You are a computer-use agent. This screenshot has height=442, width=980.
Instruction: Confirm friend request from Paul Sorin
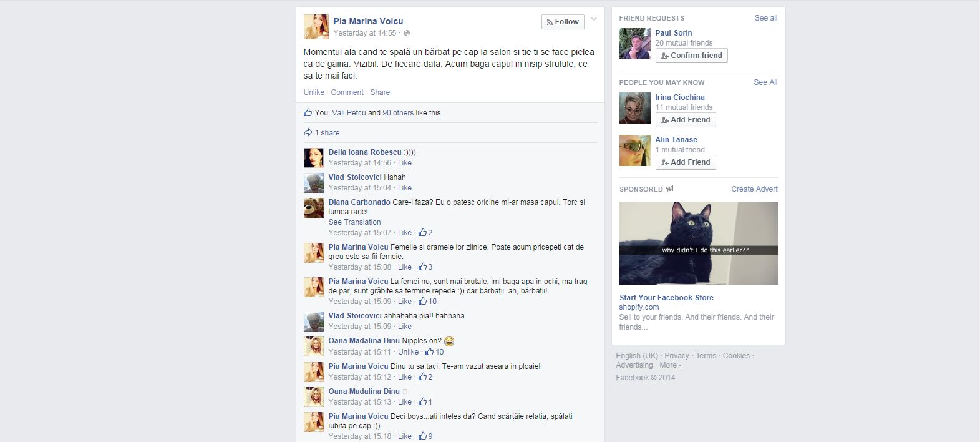691,56
